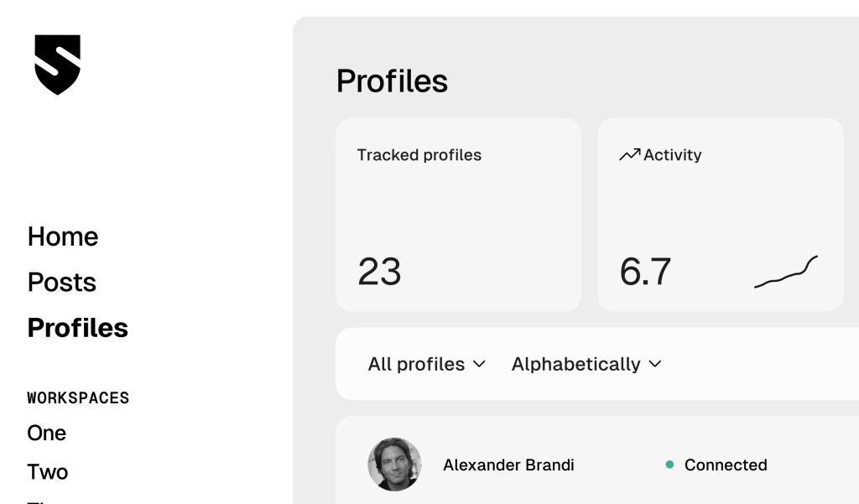Open the Activity card

tap(721, 215)
